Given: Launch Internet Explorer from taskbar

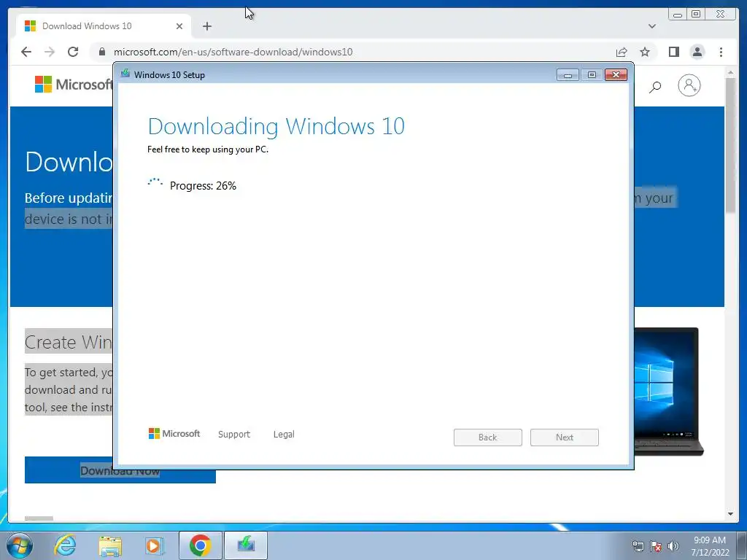Looking at the screenshot, I should [65, 545].
